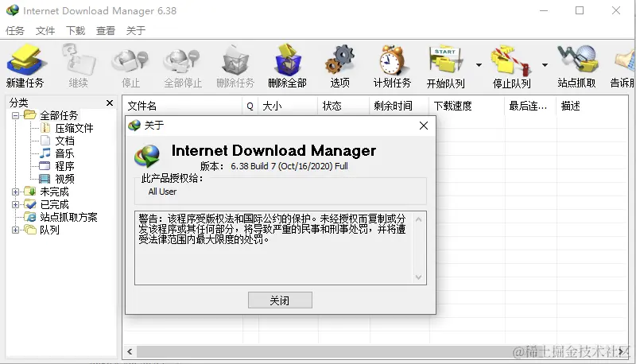Click the 删除任务 toolbar icon
The width and height of the screenshot is (636, 364).
pos(235,67)
